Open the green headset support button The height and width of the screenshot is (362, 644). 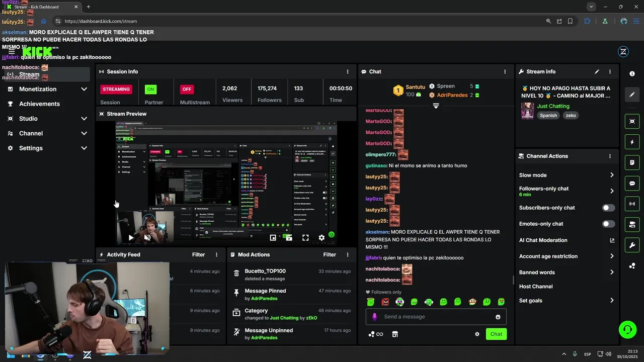(627, 330)
